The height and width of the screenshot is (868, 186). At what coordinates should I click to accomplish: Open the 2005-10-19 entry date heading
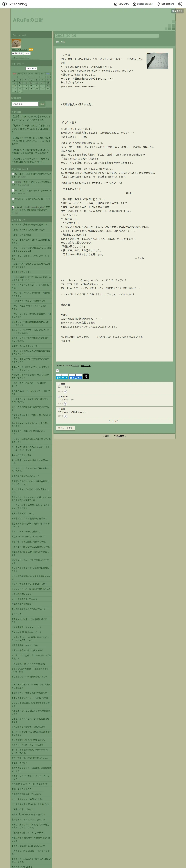(x=66, y=36)
